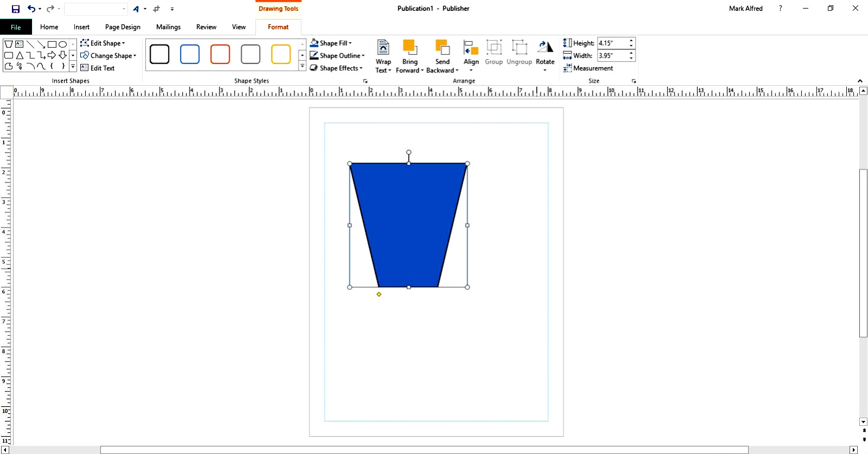Select the arc shape tool
The height and width of the screenshot is (454, 868).
(x=30, y=66)
